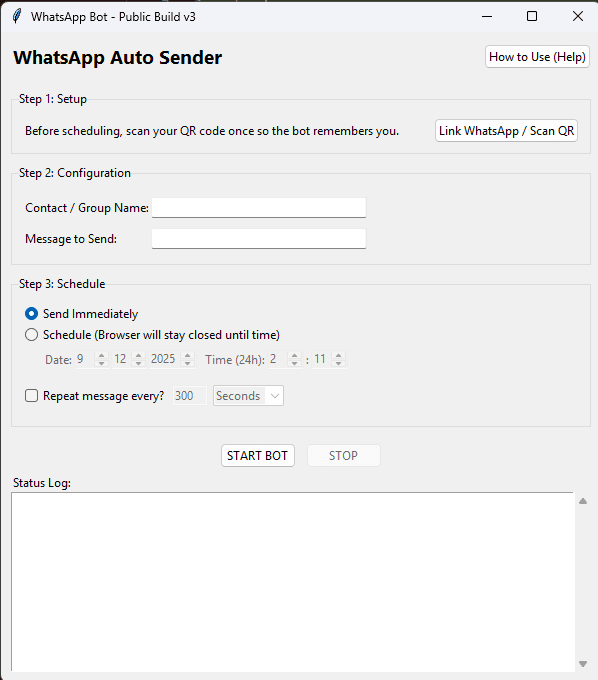The width and height of the screenshot is (598, 680).
Task: Click Link WhatsApp / Scan QR button
Action: pos(506,131)
